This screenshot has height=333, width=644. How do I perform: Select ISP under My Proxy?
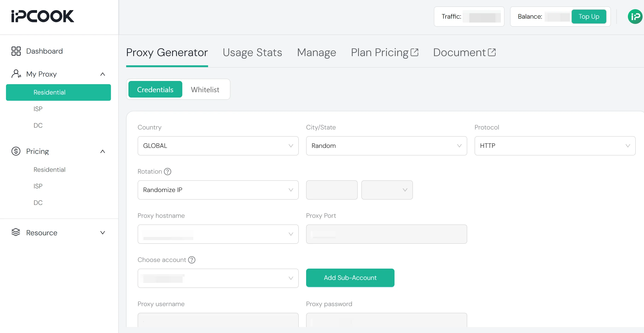38,109
